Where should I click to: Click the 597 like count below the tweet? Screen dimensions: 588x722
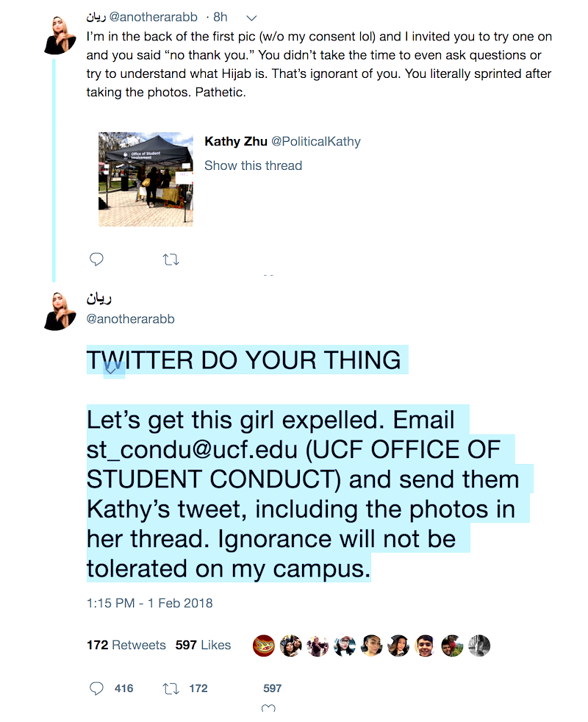tap(273, 688)
